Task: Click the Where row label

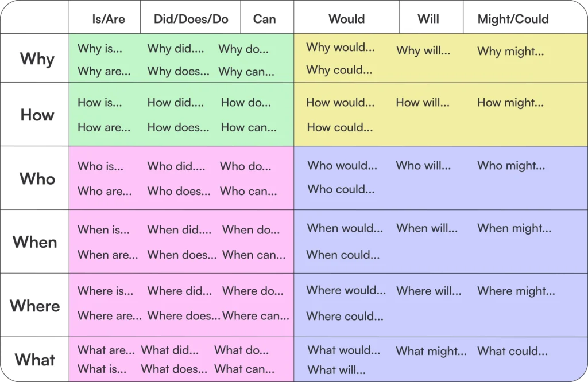Action: coord(35,306)
